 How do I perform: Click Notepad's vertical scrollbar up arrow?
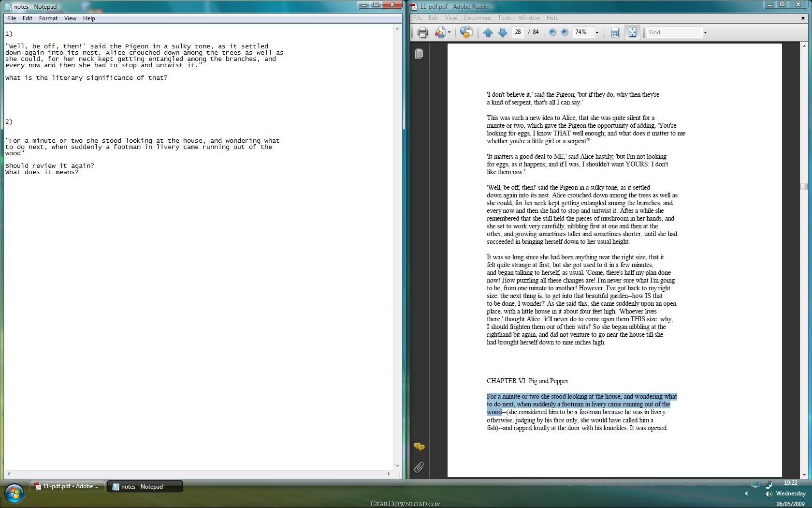click(x=397, y=29)
